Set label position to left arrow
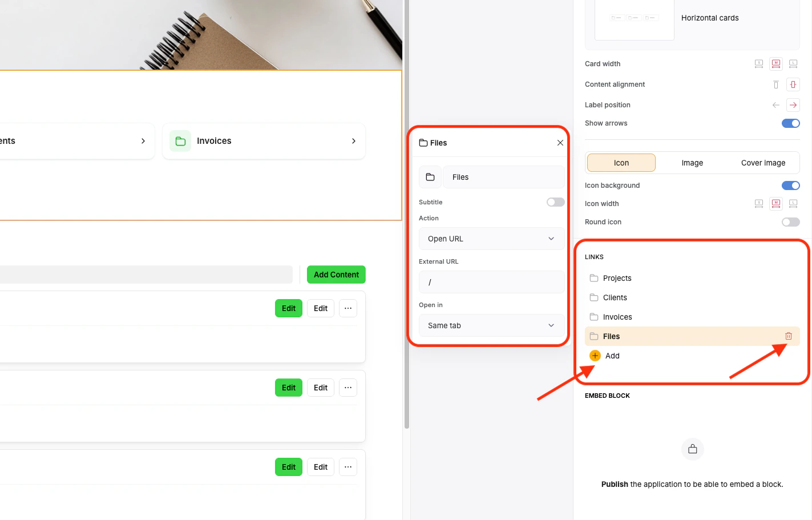Screen dimensions: 812x520 click(x=776, y=105)
